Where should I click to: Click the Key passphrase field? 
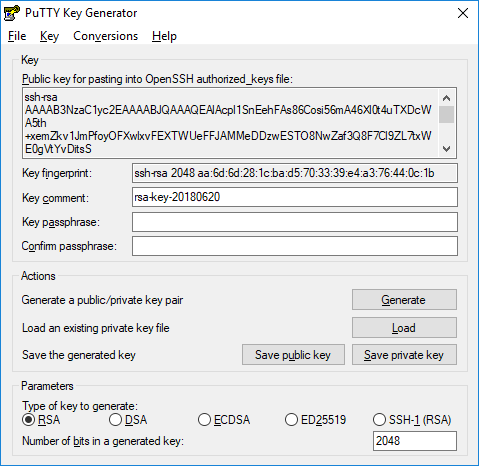pos(295,222)
